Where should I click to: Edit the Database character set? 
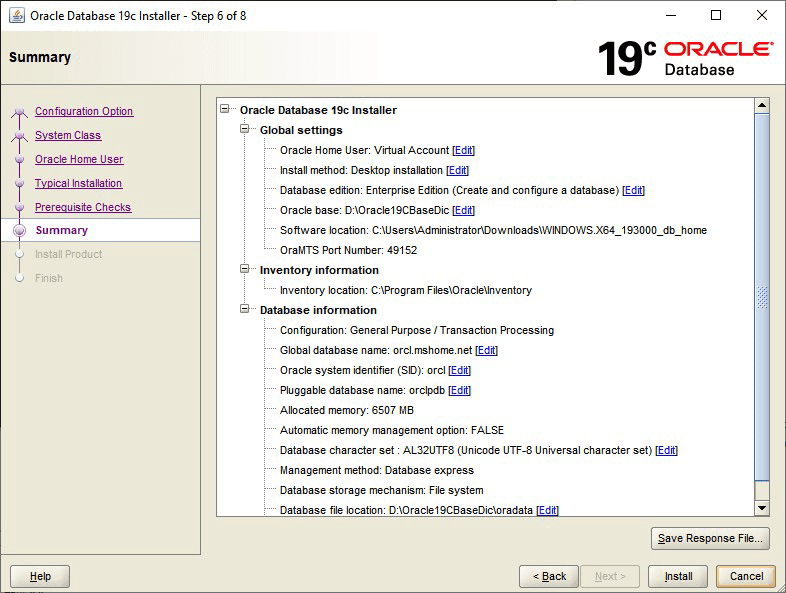coord(666,450)
